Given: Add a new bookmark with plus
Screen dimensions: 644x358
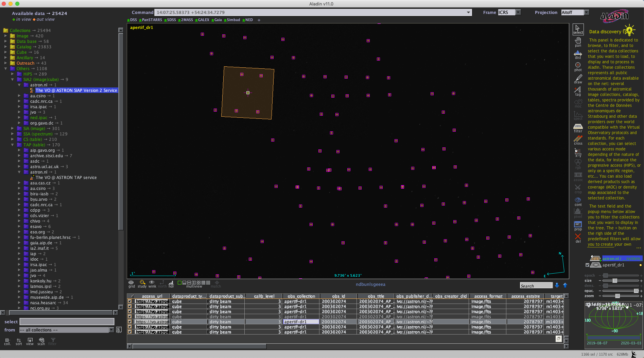Looking at the screenshot, I should coord(259,20).
